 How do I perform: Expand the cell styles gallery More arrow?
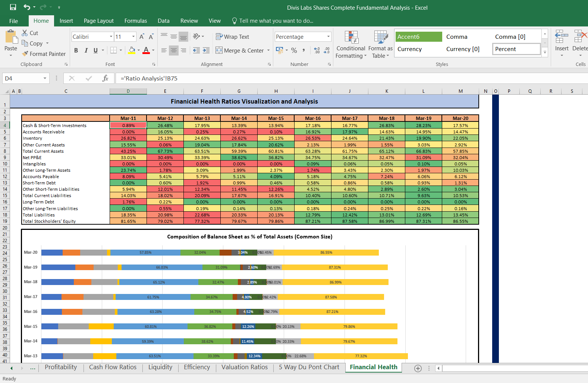[x=545, y=53]
